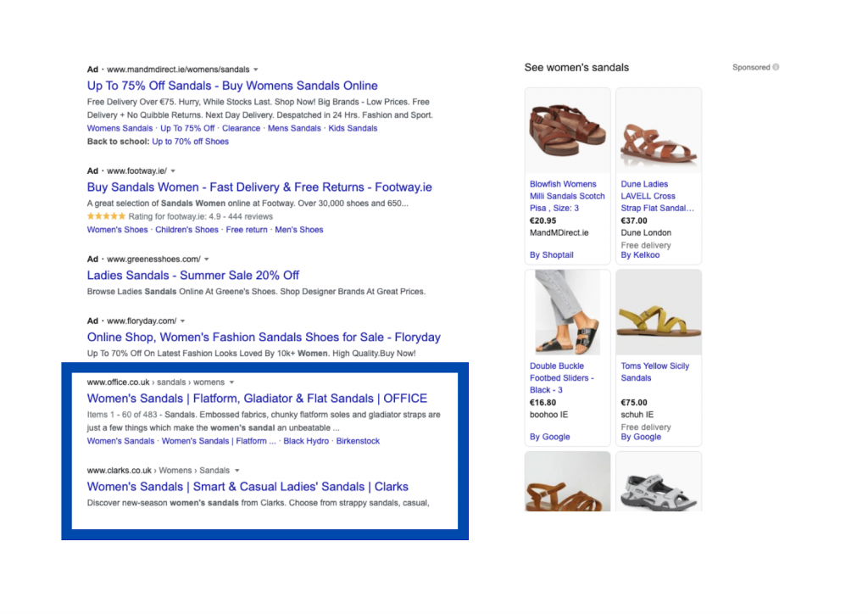The height and width of the screenshot is (614, 868).
Task: Expand dropdown arrow next to office.co.uk URL
Action: point(232,382)
